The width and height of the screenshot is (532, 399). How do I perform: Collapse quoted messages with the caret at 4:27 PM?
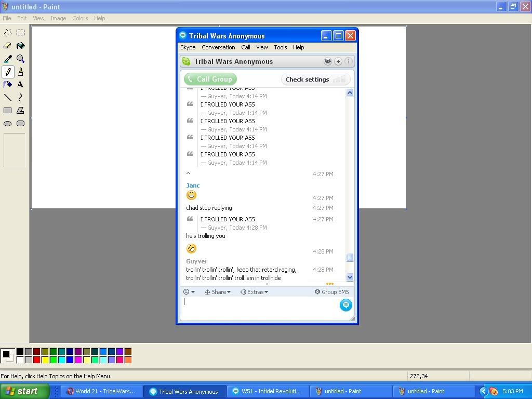click(x=188, y=174)
